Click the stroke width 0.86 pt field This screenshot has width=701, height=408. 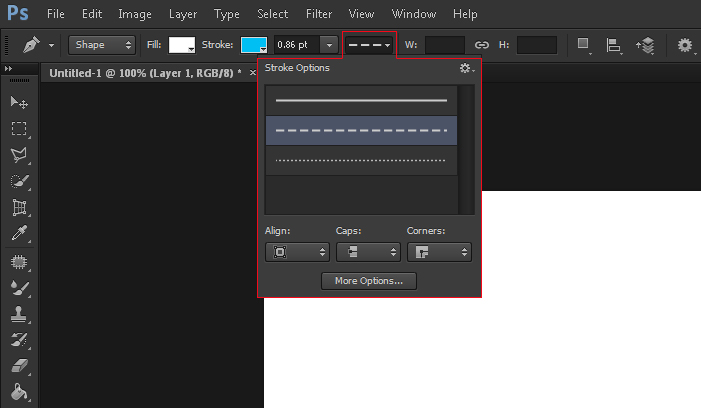coord(297,45)
